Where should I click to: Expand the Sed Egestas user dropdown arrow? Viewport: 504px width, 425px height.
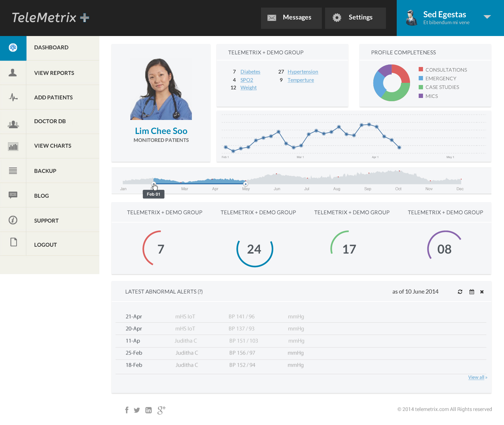[x=487, y=17]
